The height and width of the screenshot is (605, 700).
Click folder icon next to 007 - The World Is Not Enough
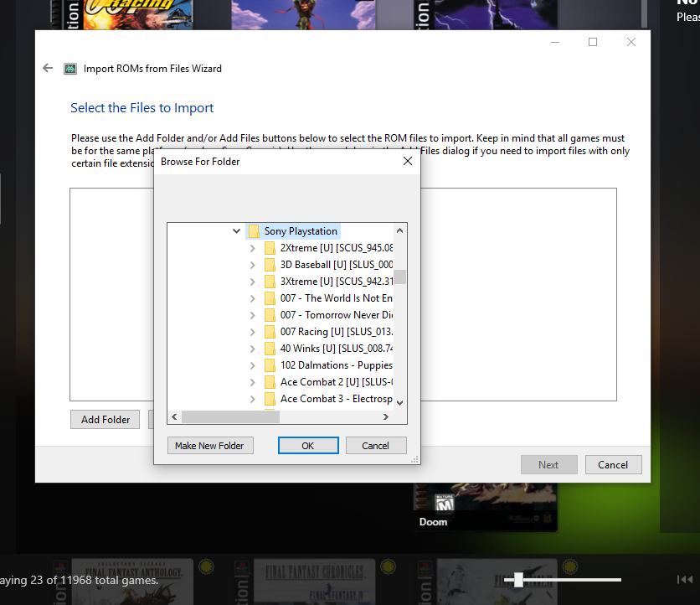point(270,298)
